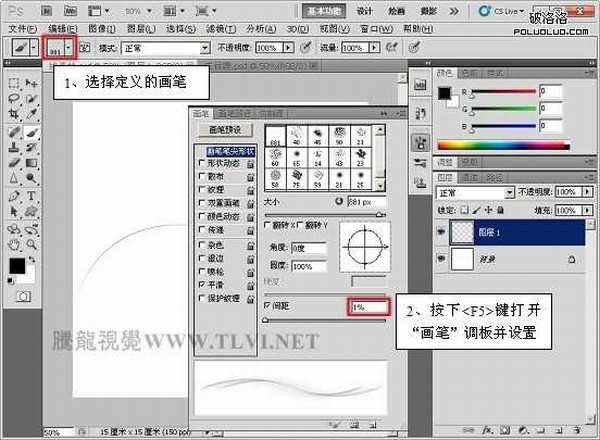Click the 间距 spacing value field
The width and height of the screenshot is (600, 440).
click(369, 307)
